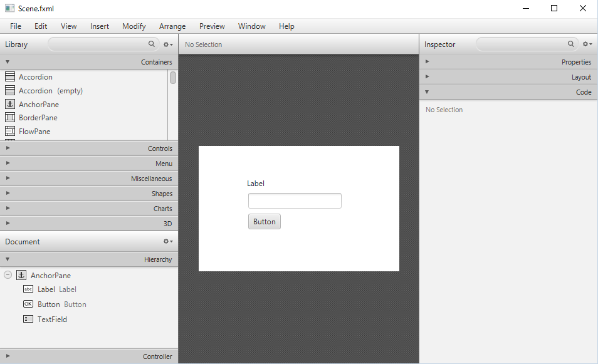The height and width of the screenshot is (364, 598).
Task: Click the Label icon in the Hierarchy panel
Action: (x=29, y=289)
